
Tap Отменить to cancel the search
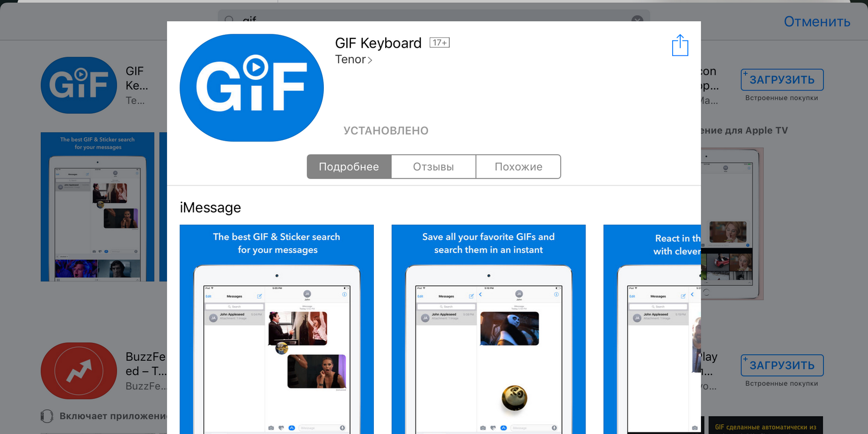click(817, 22)
